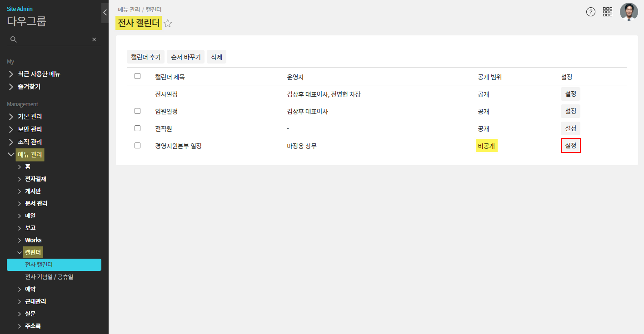Clear sidebar search with the X icon
The width and height of the screenshot is (644, 334).
click(x=94, y=39)
